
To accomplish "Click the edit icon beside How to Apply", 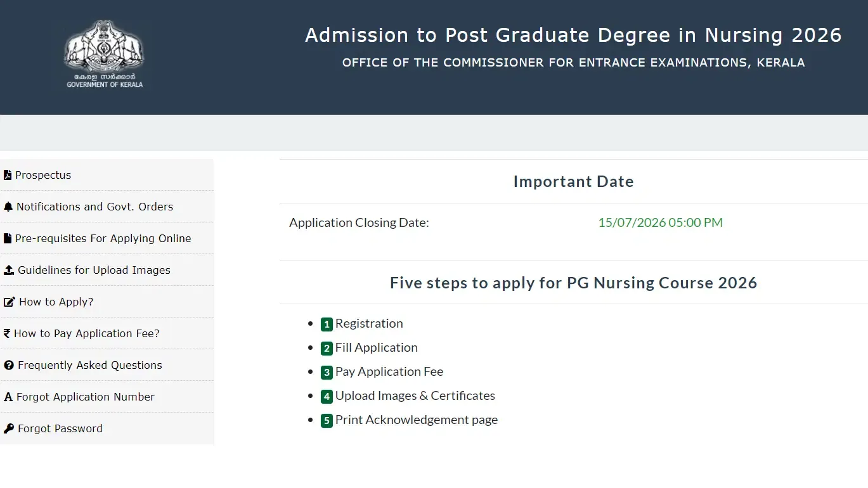I will (x=10, y=302).
